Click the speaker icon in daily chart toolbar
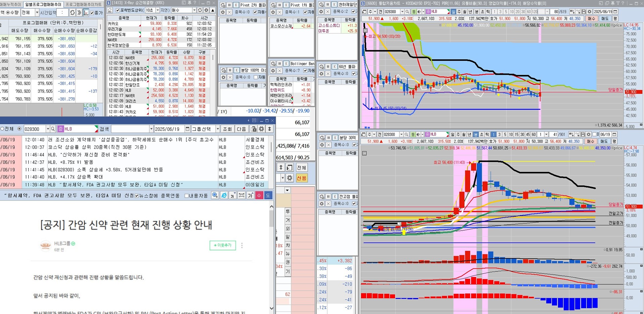 click(x=419, y=12)
